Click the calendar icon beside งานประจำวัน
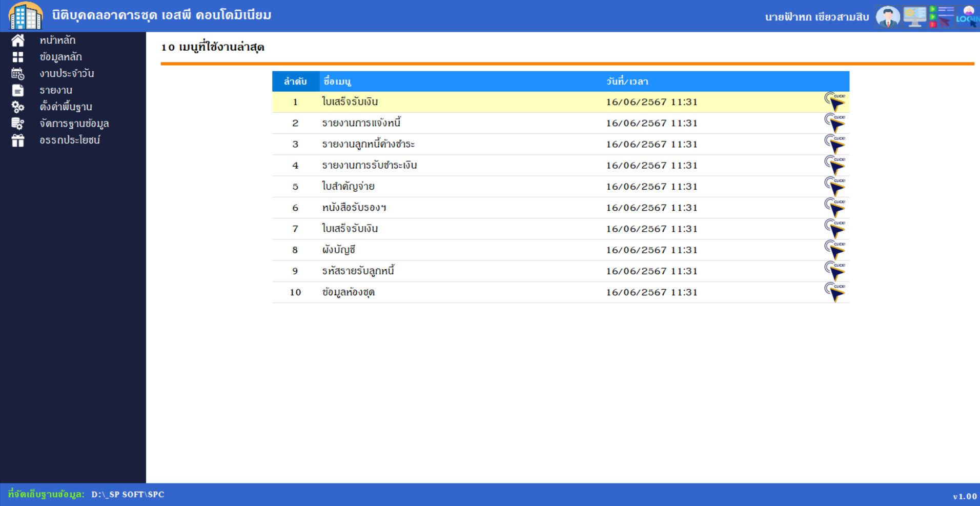This screenshot has height=506, width=980. 18,74
